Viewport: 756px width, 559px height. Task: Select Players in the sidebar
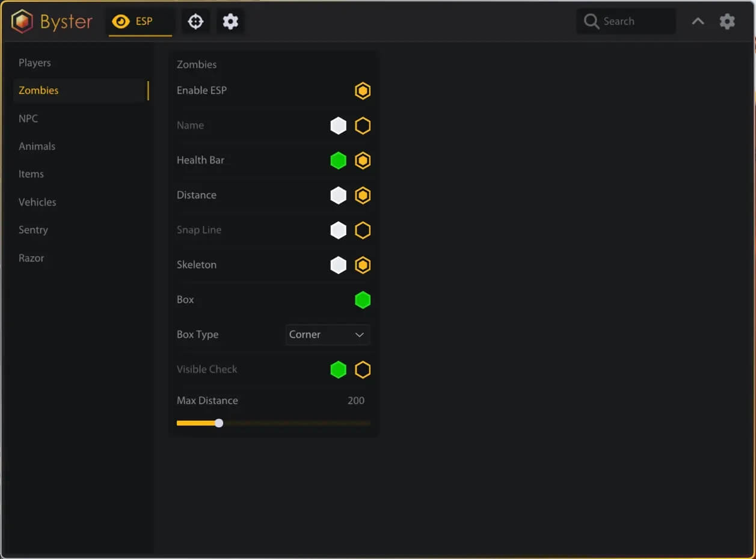(x=35, y=63)
